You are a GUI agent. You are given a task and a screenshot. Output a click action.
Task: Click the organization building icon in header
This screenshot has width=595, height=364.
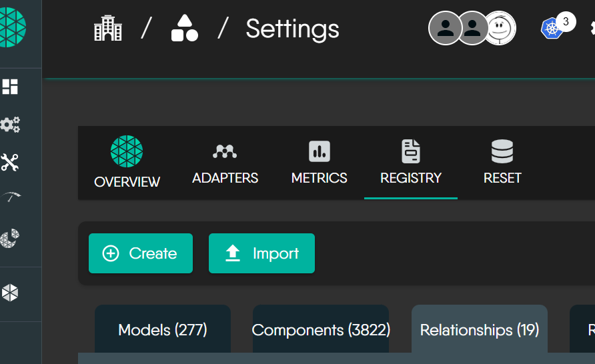108,29
